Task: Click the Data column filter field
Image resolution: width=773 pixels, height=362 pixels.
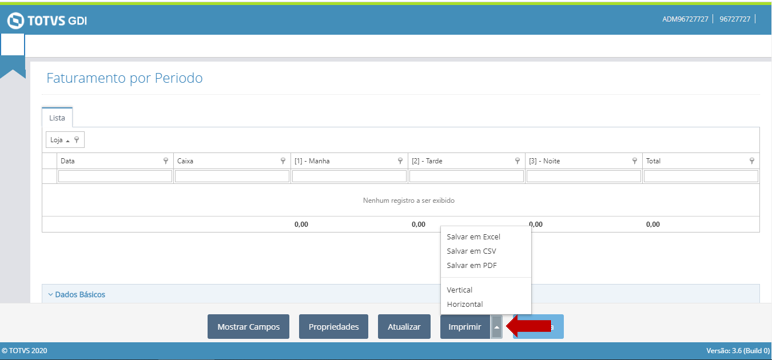Action: coord(115,176)
